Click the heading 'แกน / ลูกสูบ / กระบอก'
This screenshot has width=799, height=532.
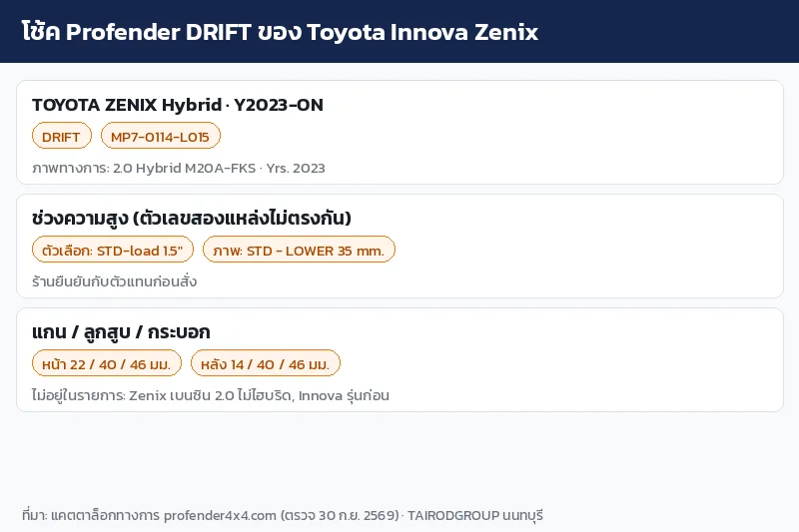tap(121, 332)
